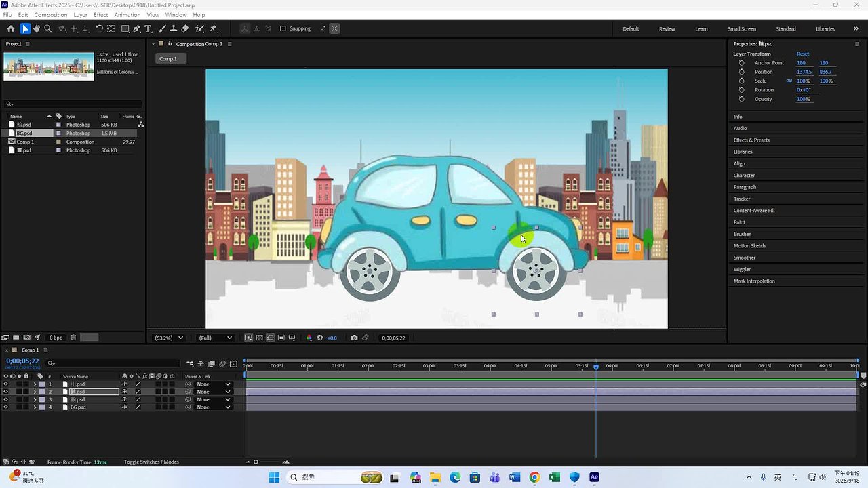Open the resolution (Full) dropdown
Viewport: 868px width, 488px height.
click(215, 338)
